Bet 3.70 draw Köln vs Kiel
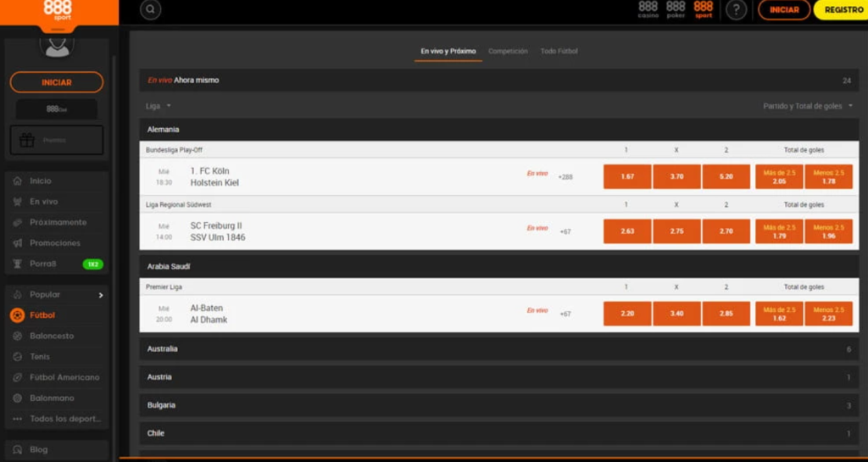 [676, 177]
